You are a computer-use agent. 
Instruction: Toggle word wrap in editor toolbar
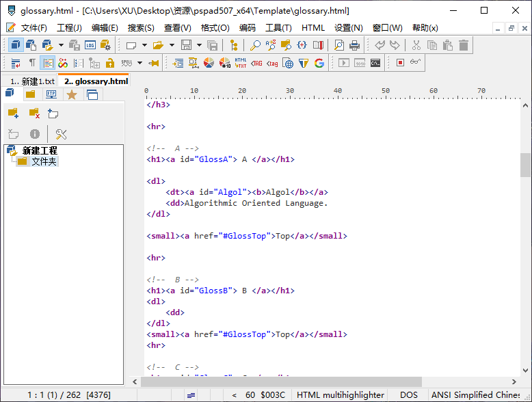pyautogui.click(x=16, y=63)
